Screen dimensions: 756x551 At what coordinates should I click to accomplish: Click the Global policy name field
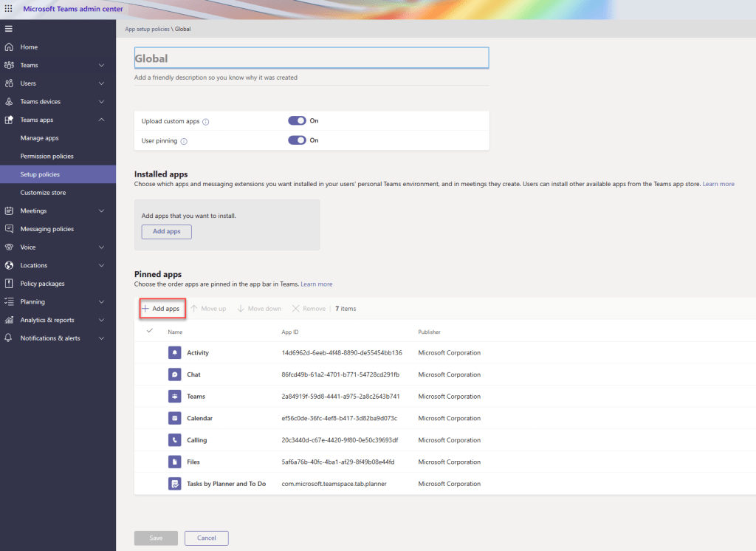click(x=310, y=58)
